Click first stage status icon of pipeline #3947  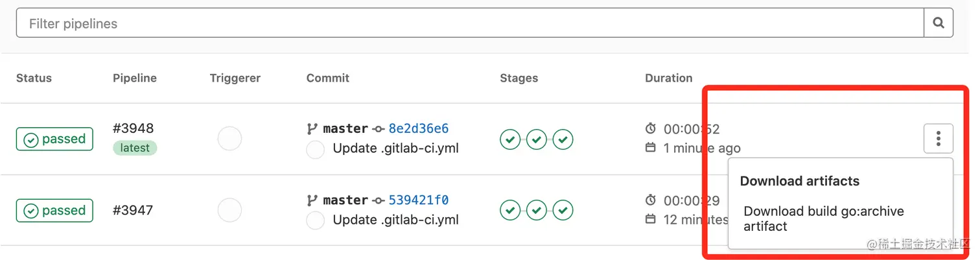pyautogui.click(x=510, y=210)
